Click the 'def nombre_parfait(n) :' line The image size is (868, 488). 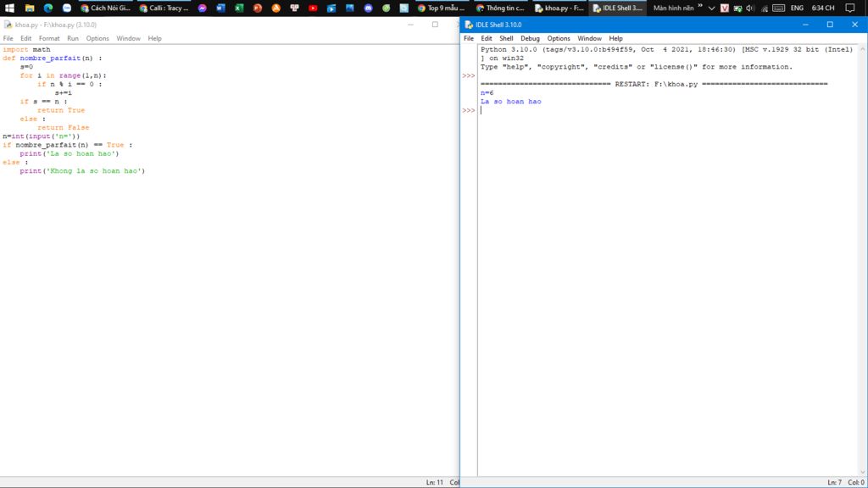click(x=52, y=58)
